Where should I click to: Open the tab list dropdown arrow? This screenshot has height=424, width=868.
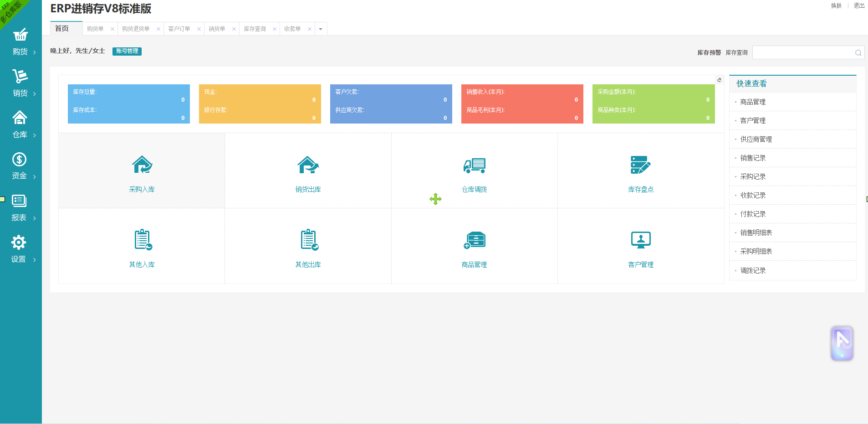tap(321, 29)
